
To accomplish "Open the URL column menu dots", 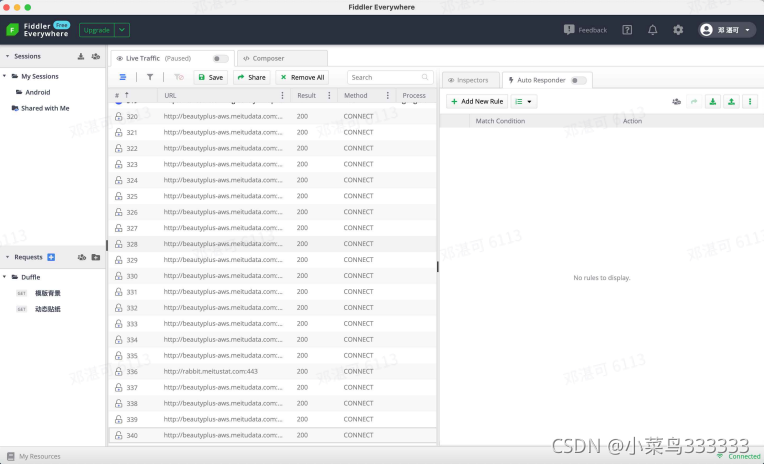I will click(282, 96).
